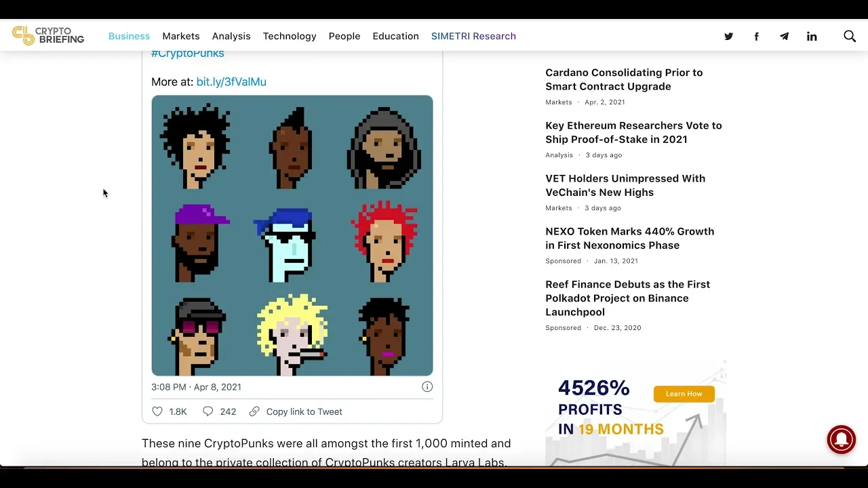The image size is (868, 488).
Task: Select the SIMETRI Research nav item
Action: click(473, 36)
